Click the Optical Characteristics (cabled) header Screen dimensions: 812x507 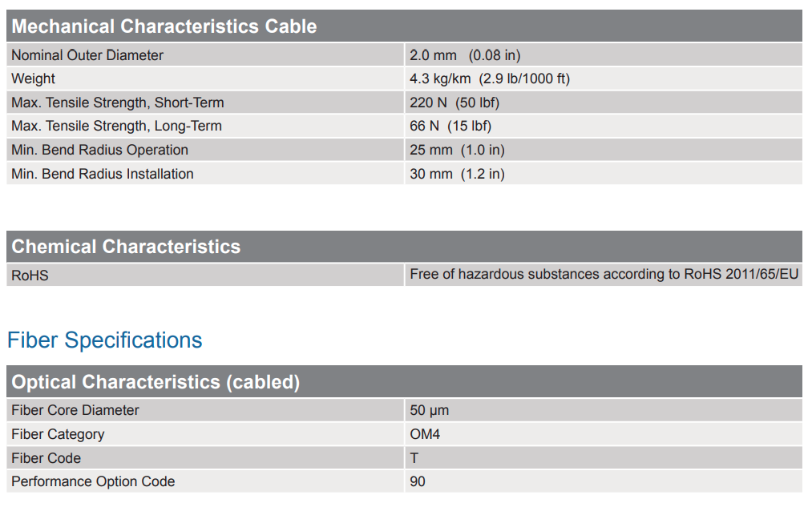click(x=156, y=382)
